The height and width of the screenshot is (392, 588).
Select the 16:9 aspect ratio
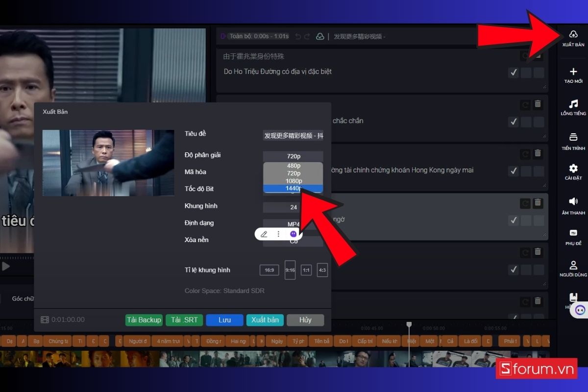[269, 270]
